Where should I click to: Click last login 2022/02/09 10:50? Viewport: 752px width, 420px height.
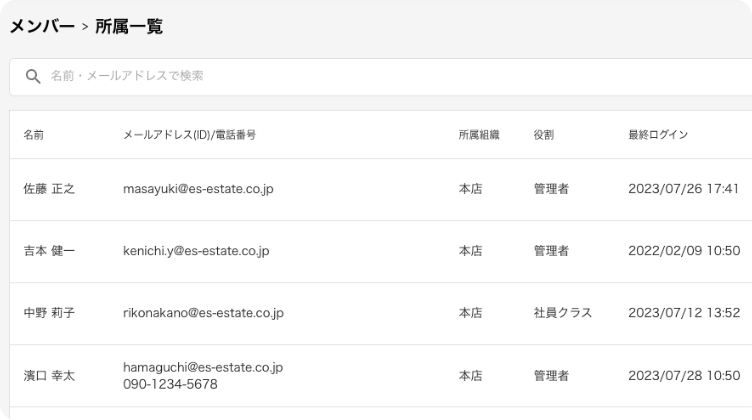684,251
